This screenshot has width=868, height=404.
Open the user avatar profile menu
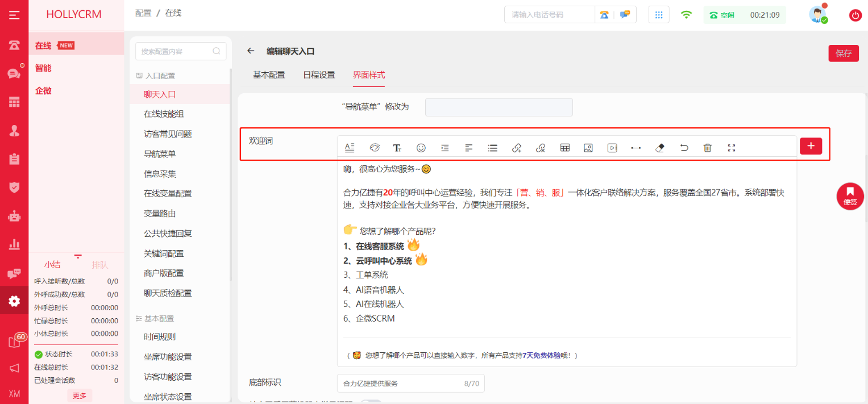click(817, 15)
